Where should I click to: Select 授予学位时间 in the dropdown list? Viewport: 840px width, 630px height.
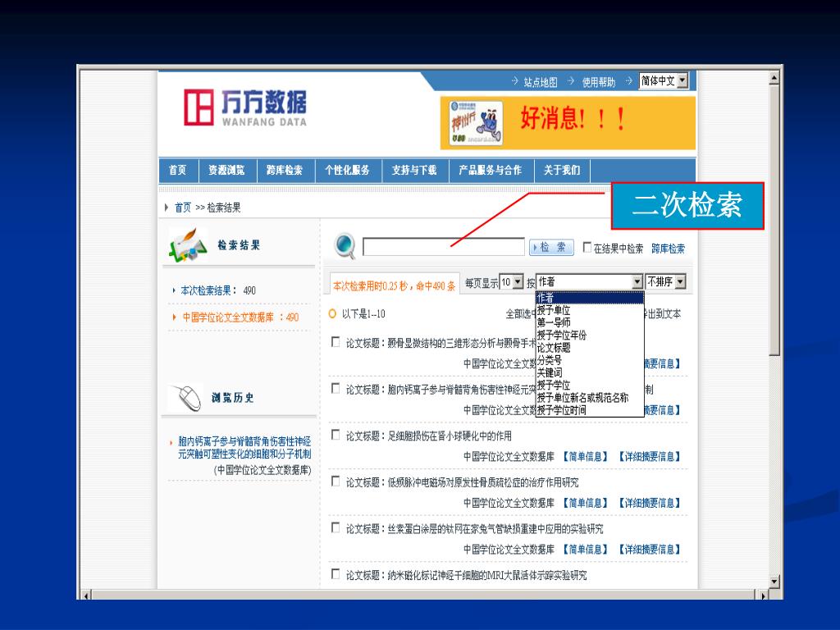(589, 410)
